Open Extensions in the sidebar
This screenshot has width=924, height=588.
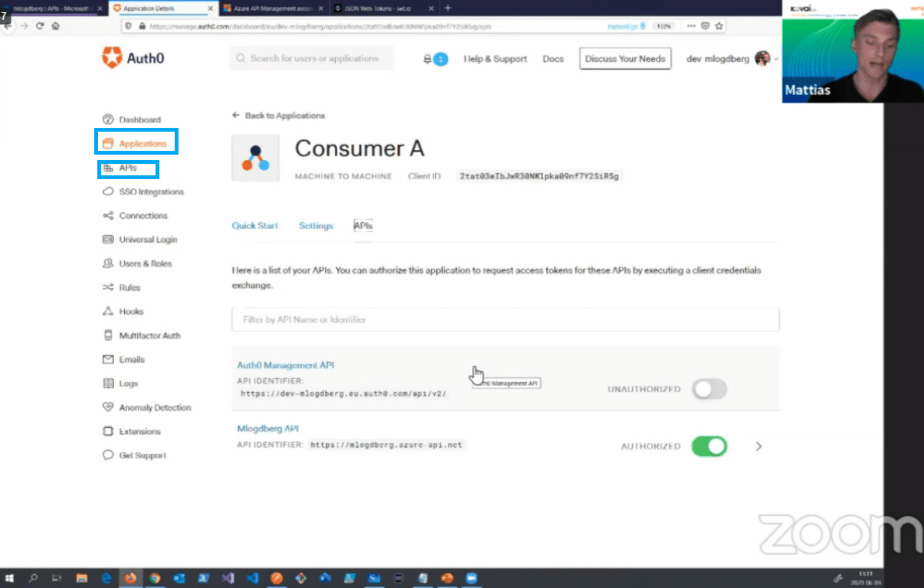132,432
